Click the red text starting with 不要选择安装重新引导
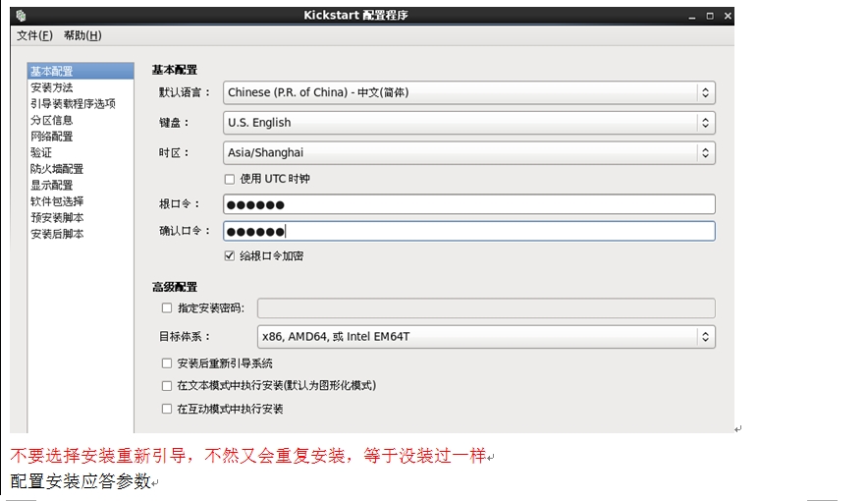The height and width of the screenshot is (501, 868). pos(248,456)
